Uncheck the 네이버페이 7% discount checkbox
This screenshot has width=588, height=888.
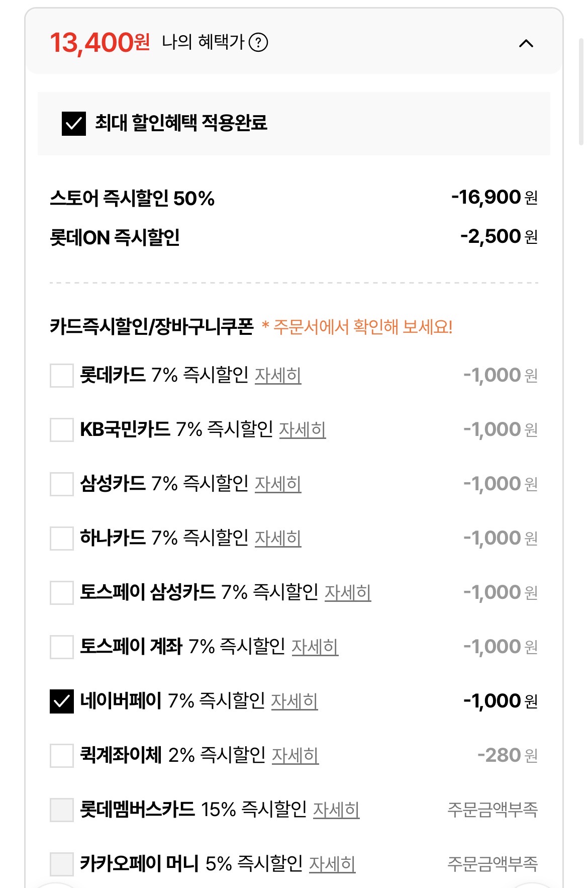coord(62,701)
